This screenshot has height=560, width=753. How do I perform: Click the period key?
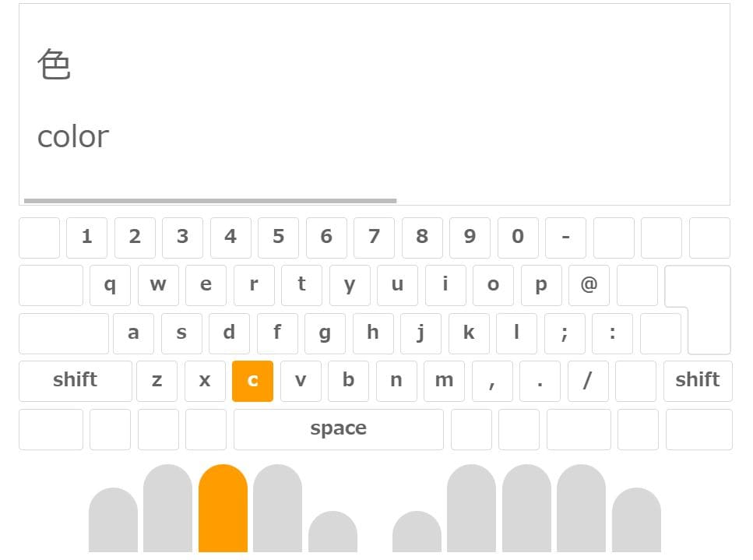coord(540,381)
